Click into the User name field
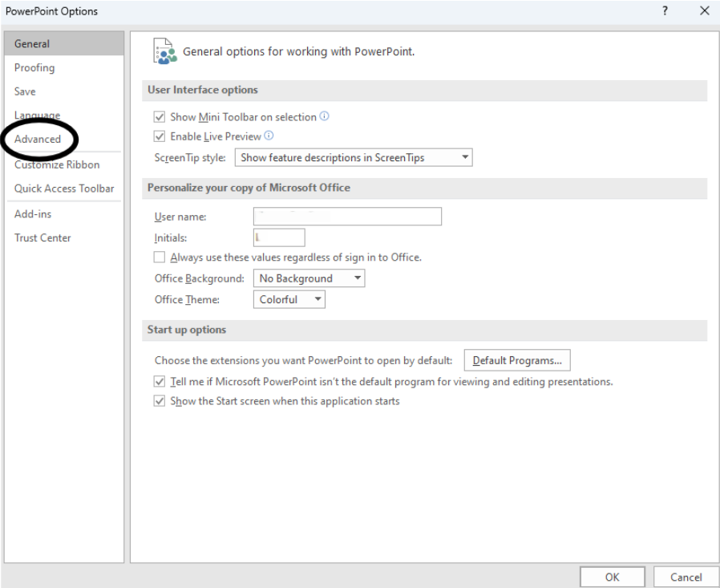The height and width of the screenshot is (588, 720). pyautogui.click(x=348, y=217)
